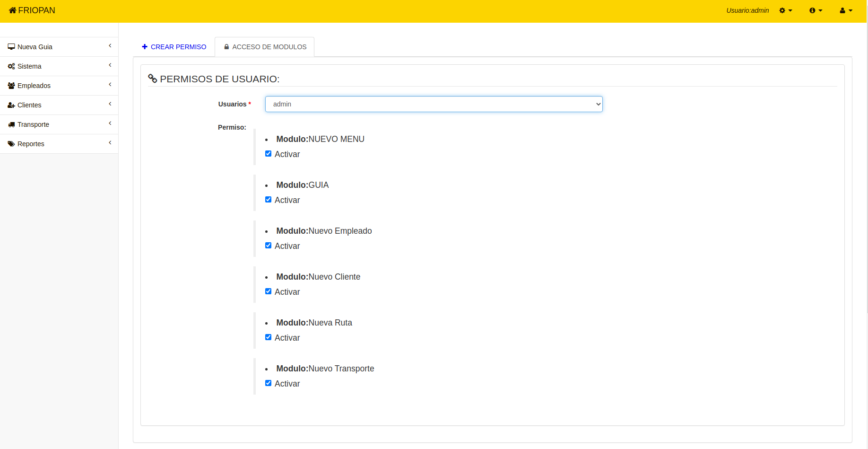The image size is (868, 449).
Task: Open the Empleados sidebar item
Action: click(x=59, y=86)
